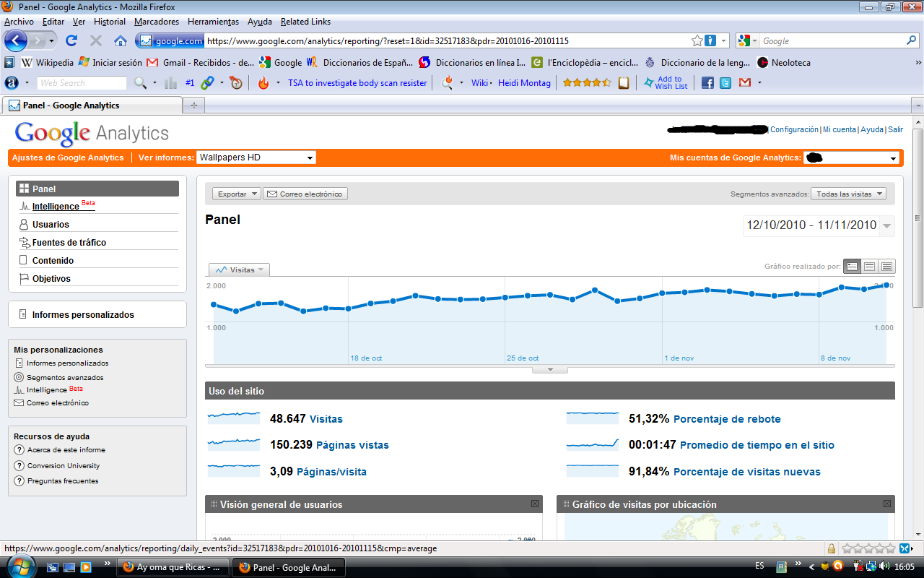The height and width of the screenshot is (578, 924).
Task: Expand the chart options arrow below graph
Action: (x=550, y=369)
